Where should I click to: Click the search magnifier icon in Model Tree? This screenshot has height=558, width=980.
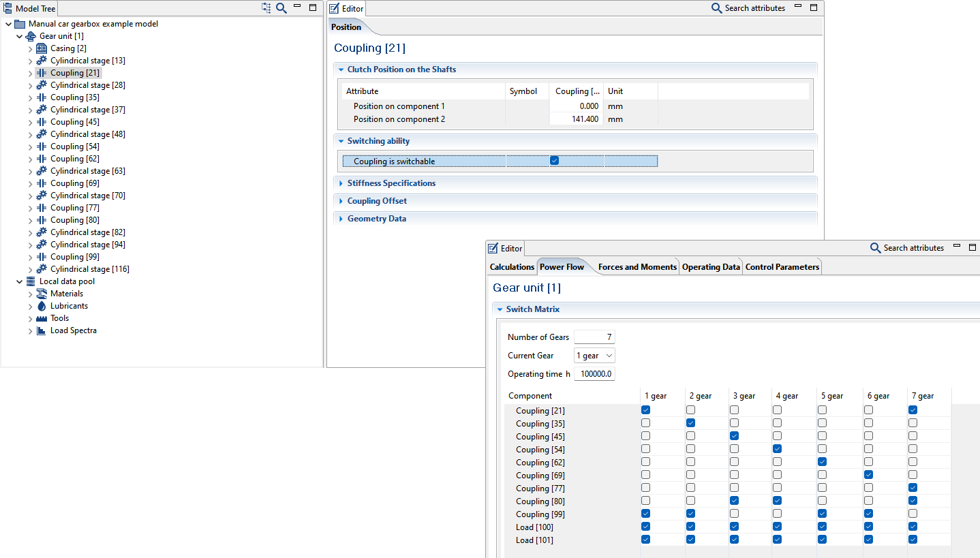(281, 8)
